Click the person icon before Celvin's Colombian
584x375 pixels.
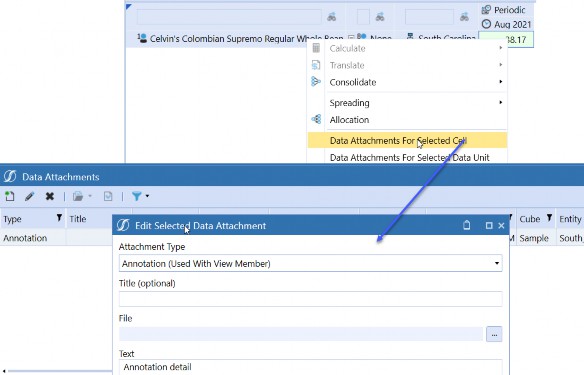(142, 38)
